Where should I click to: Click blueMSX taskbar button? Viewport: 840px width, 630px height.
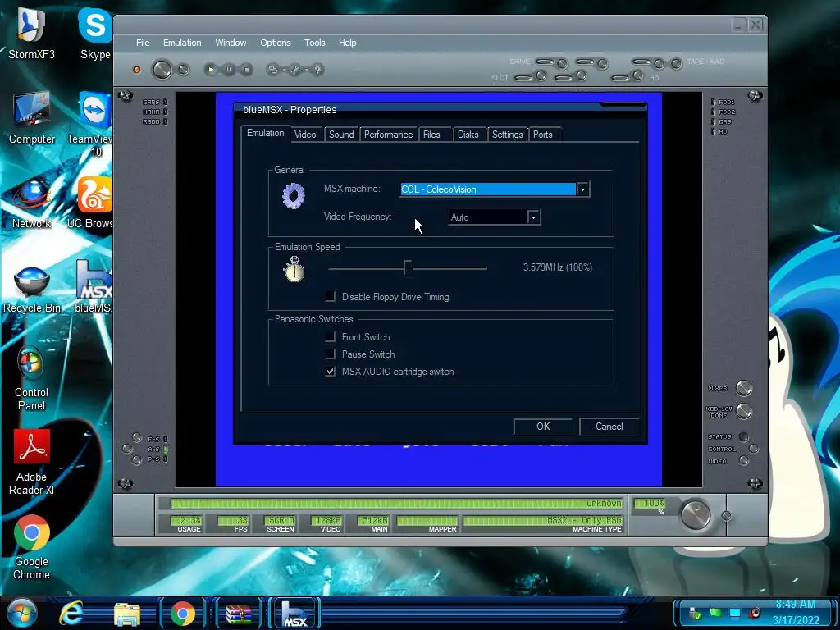click(294, 614)
